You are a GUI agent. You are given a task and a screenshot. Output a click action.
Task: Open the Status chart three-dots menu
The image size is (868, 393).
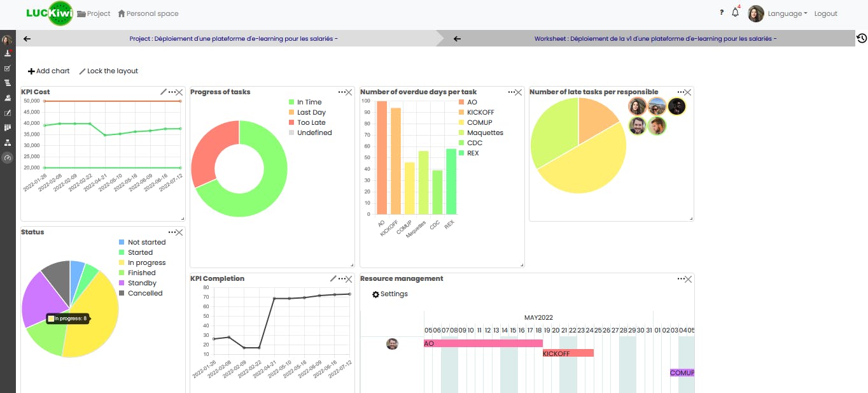point(172,232)
